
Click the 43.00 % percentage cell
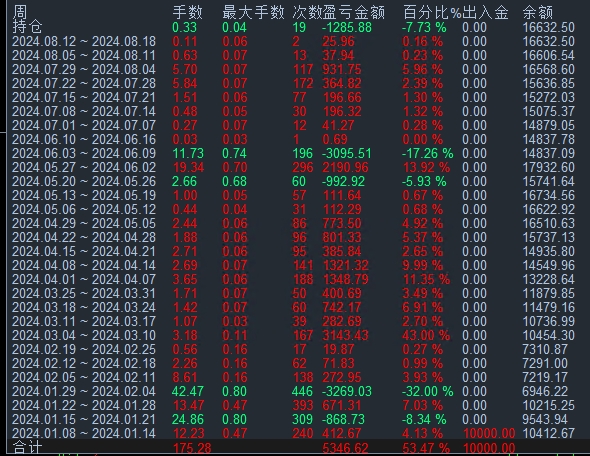[426, 335]
